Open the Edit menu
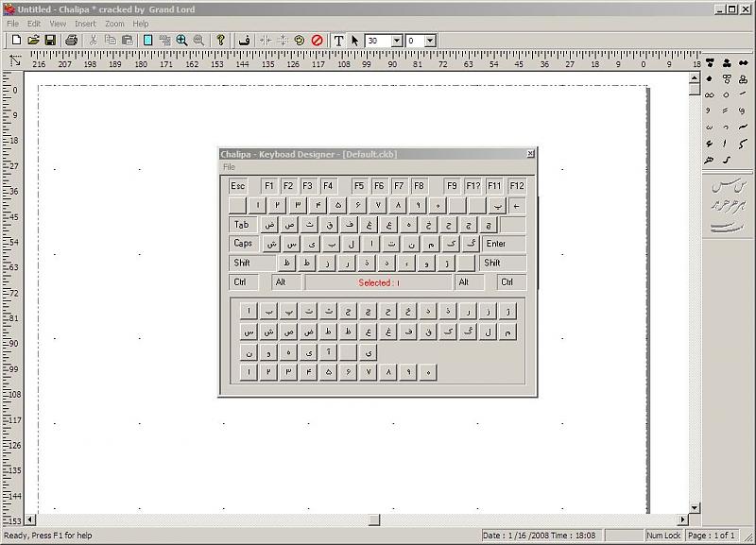This screenshot has height=545, width=756. click(x=34, y=24)
